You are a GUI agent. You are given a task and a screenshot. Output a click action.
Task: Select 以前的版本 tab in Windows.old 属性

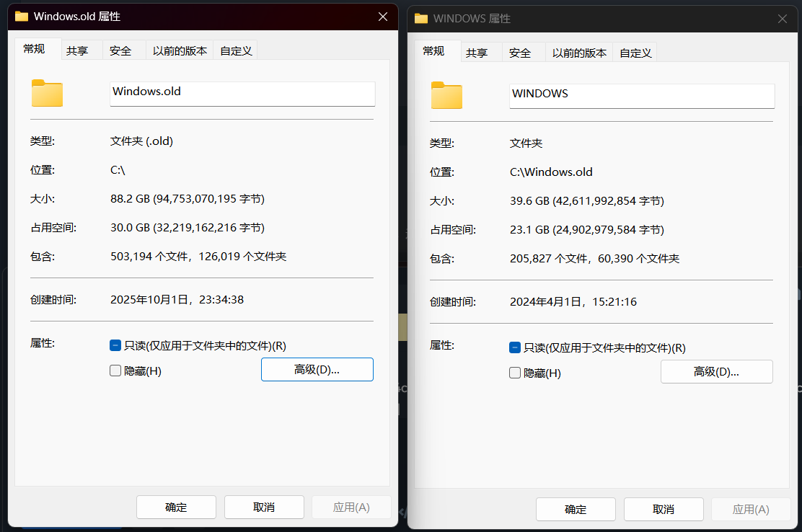click(x=180, y=50)
